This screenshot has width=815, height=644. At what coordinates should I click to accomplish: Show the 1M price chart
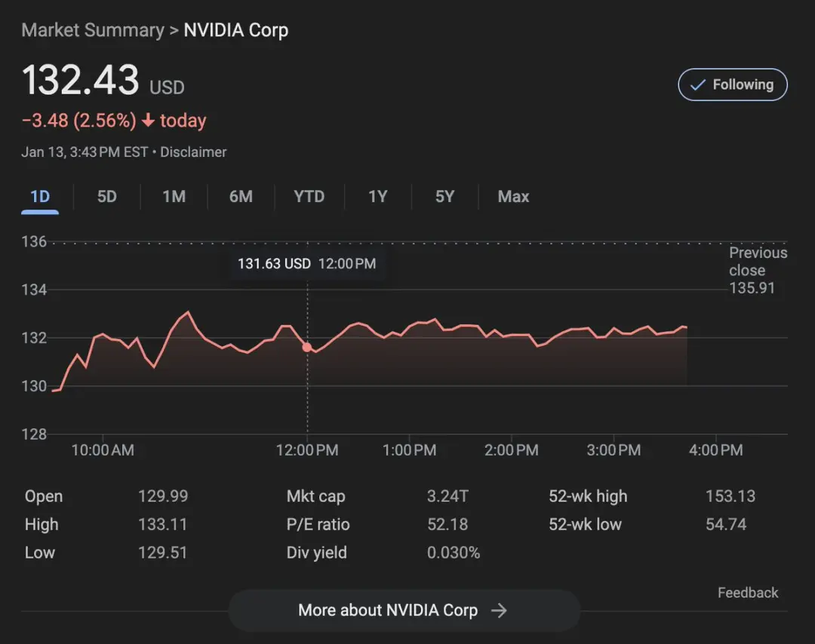[x=174, y=197]
